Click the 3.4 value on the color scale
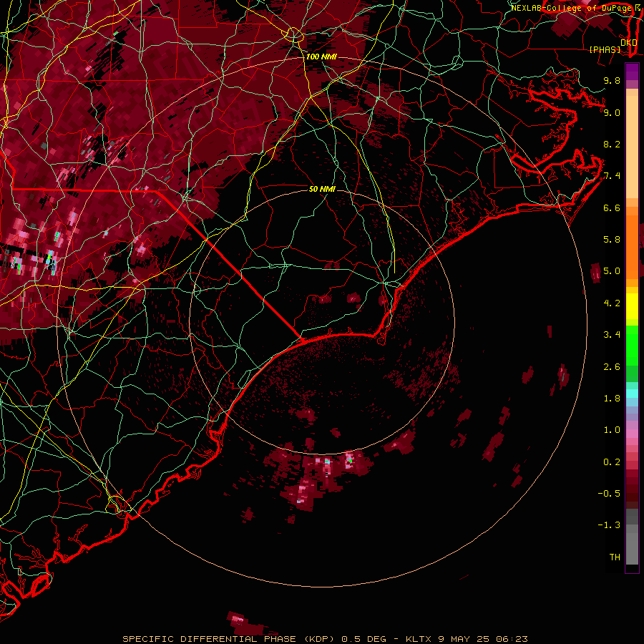The width and height of the screenshot is (644, 644). pyautogui.click(x=612, y=335)
